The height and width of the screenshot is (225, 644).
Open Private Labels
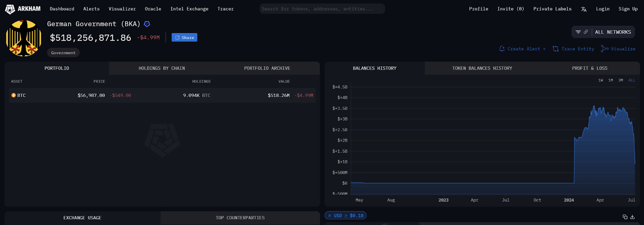point(552,9)
